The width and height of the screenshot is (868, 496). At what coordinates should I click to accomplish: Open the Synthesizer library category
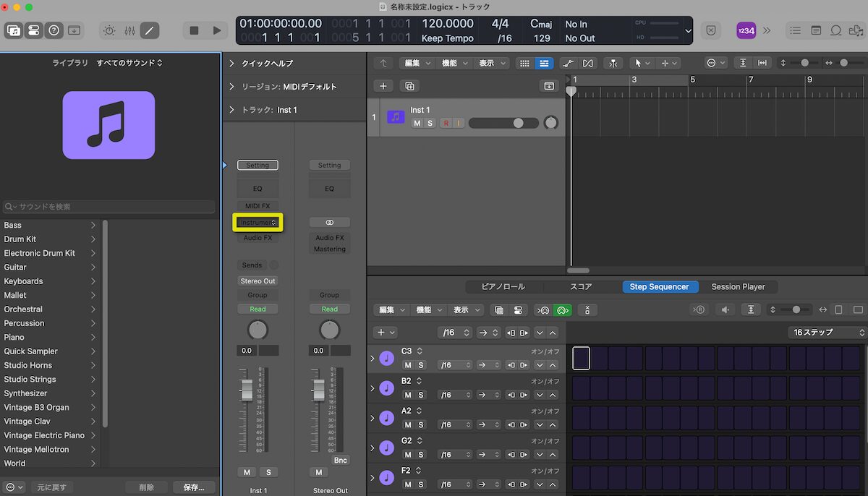point(50,393)
